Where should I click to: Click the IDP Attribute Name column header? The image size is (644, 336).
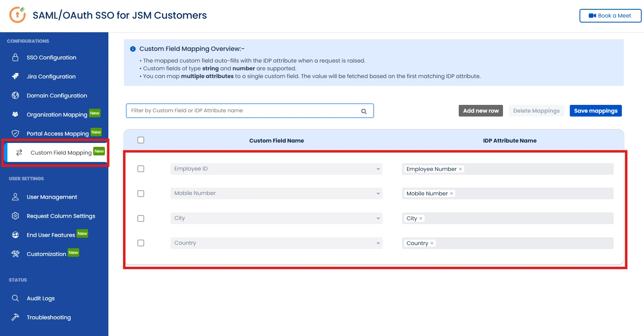pos(510,141)
